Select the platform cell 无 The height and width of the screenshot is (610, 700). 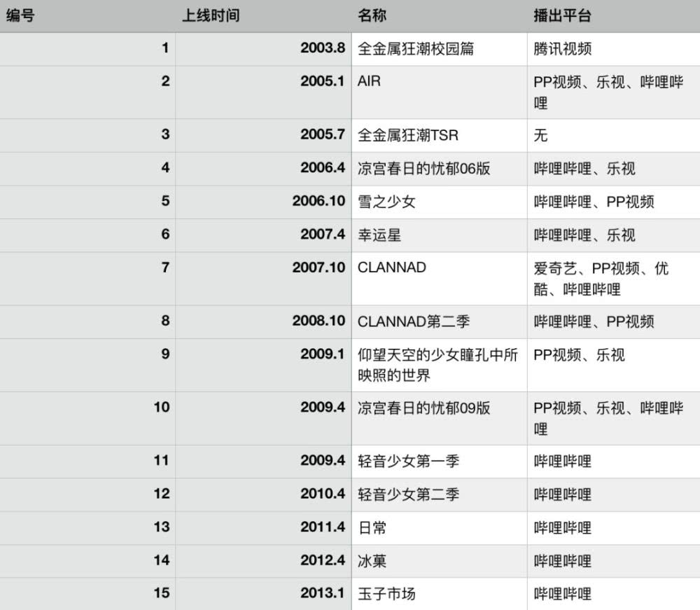tap(613, 135)
